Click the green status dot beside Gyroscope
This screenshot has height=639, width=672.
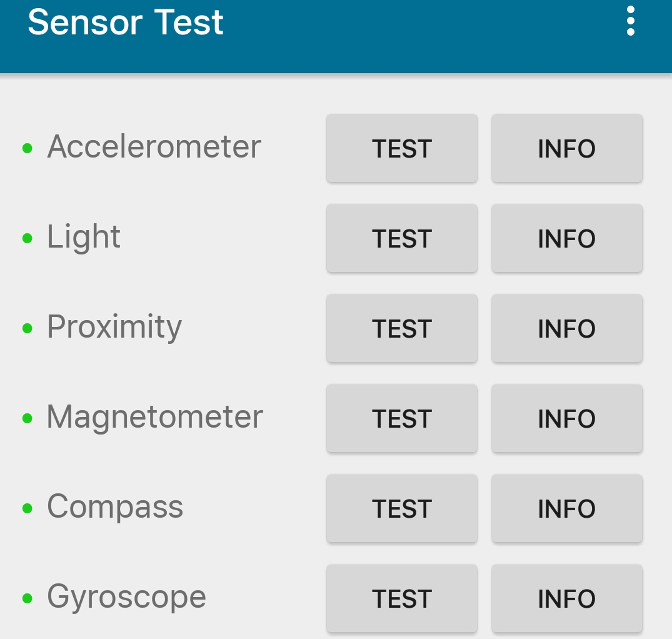[26, 597]
